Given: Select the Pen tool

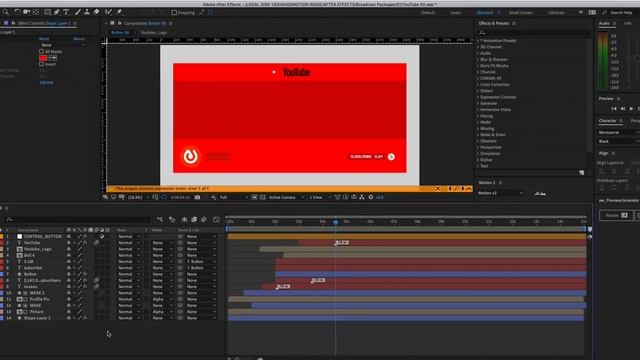Looking at the screenshot, I should (57, 12).
